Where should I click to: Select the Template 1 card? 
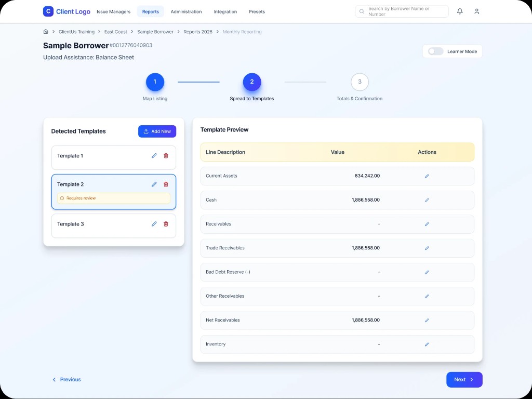click(114, 157)
